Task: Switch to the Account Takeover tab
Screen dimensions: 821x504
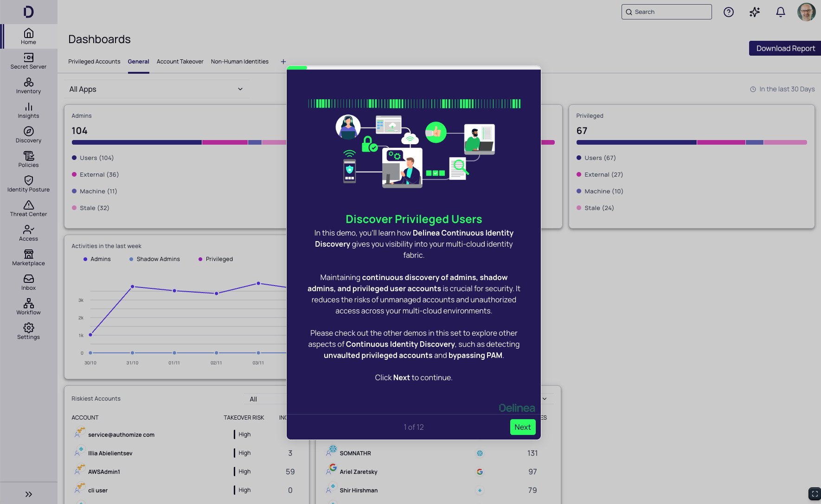Action: point(180,62)
